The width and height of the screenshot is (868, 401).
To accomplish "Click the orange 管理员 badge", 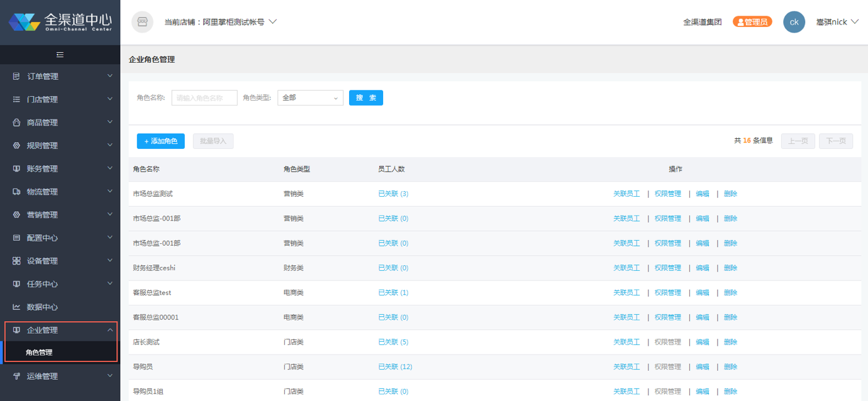I will [x=752, y=22].
